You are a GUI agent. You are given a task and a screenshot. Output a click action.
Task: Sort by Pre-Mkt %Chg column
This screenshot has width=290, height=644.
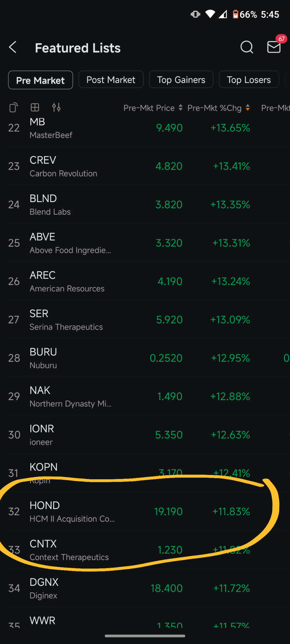[x=218, y=108]
